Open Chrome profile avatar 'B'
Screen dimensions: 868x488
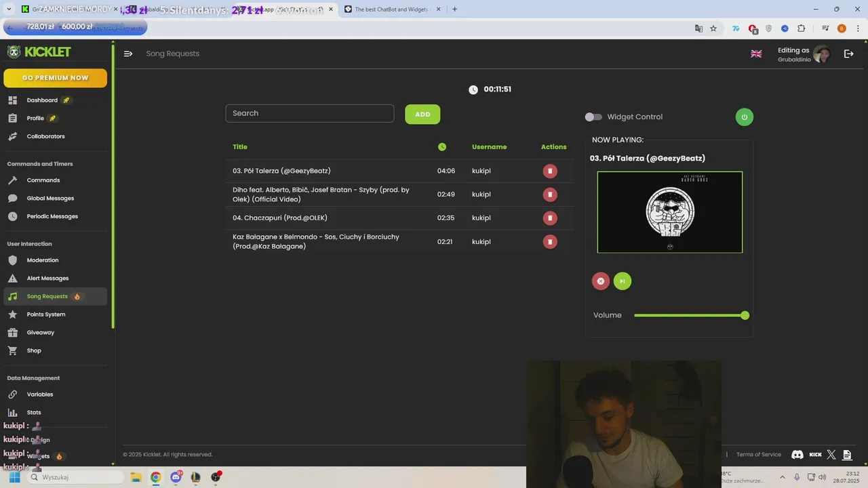click(842, 28)
